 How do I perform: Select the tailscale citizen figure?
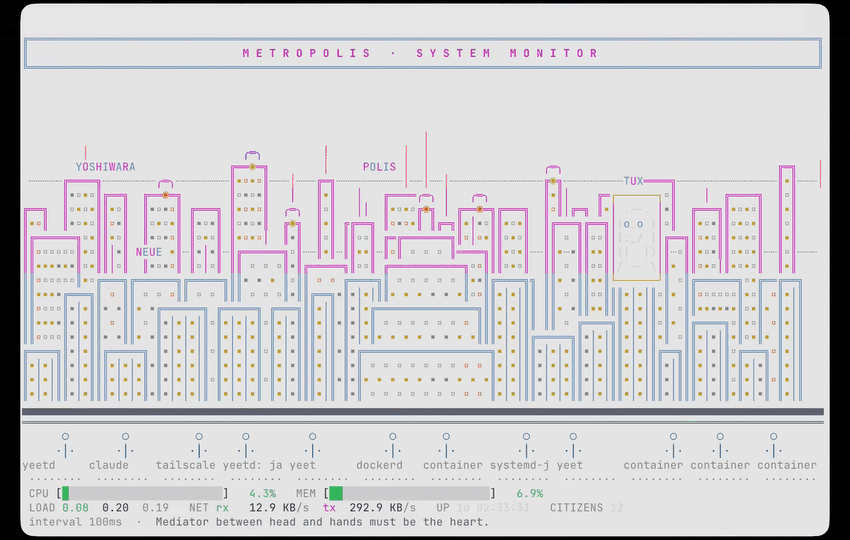pos(199,446)
